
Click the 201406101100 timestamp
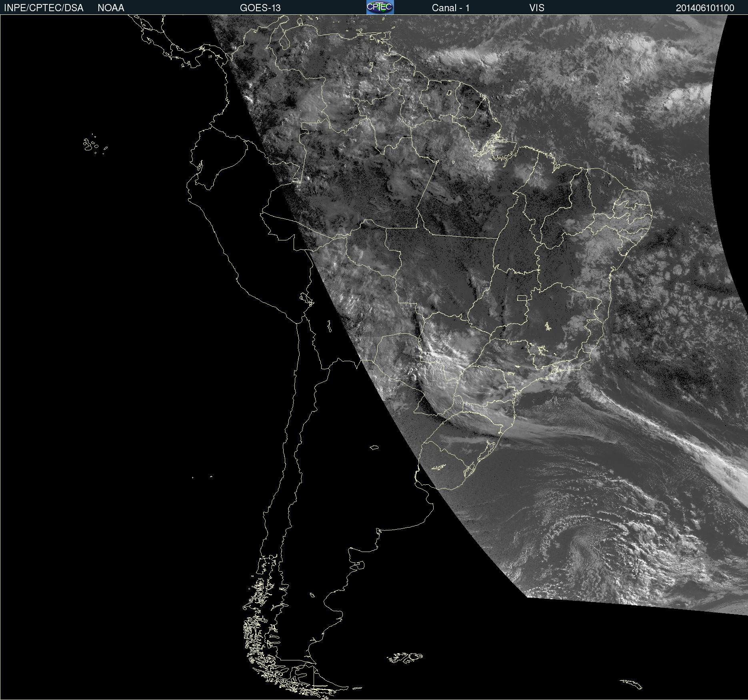[x=705, y=8]
